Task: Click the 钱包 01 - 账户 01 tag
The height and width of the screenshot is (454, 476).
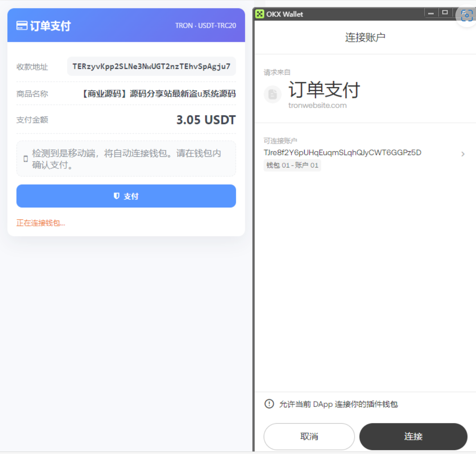Action: click(x=292, y=165)
